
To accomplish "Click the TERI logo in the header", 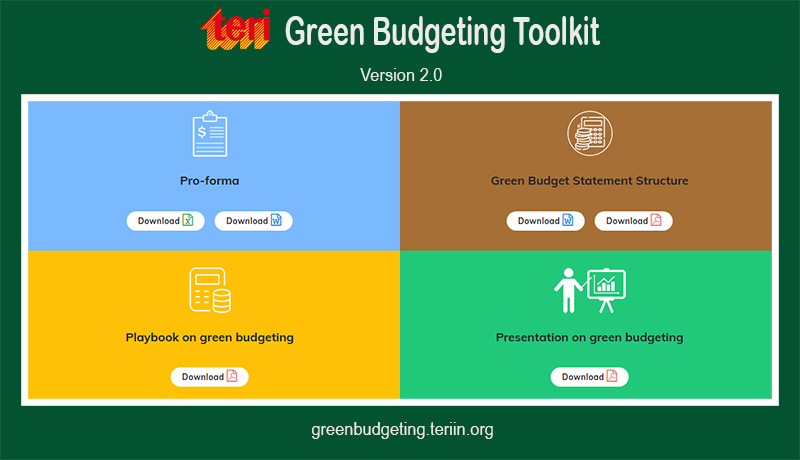I will click(x=236, y=30).
